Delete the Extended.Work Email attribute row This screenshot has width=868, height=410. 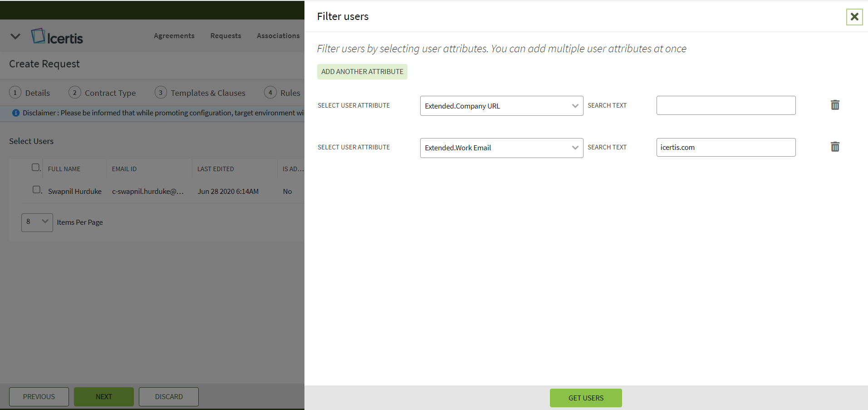click(834, 147)
